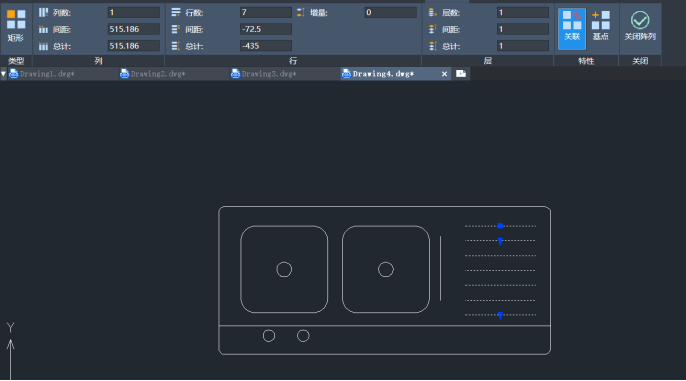Click the 列数 input field showing 1
This screenshot has height=381, width=686.
click(133, 13)
